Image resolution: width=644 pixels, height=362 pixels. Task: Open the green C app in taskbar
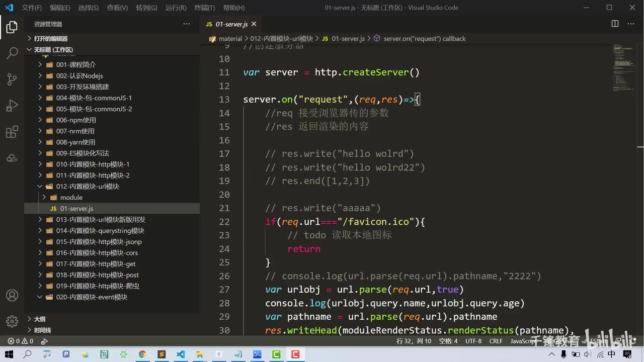(276, 354)
